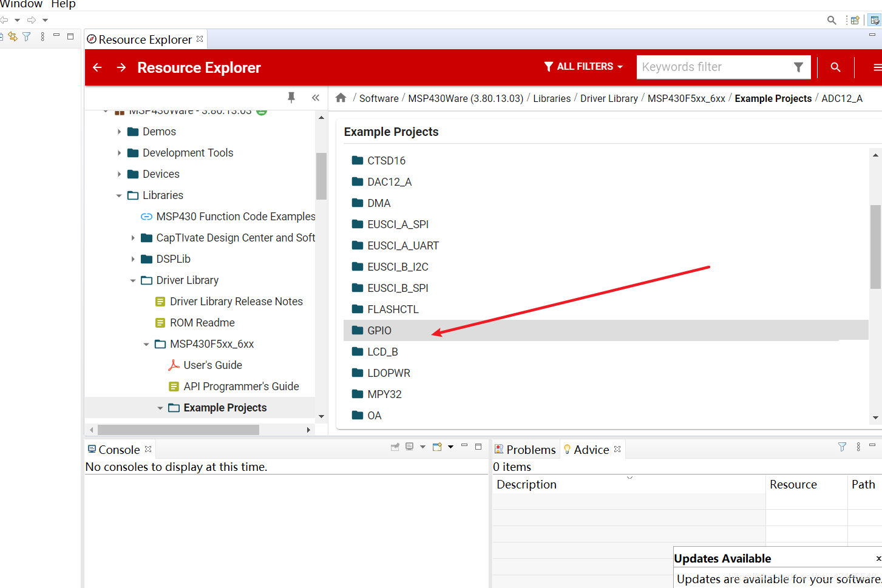Open the EUSCI_A_UART folder
Screen dimensions: 882x588
coord(403,246)
